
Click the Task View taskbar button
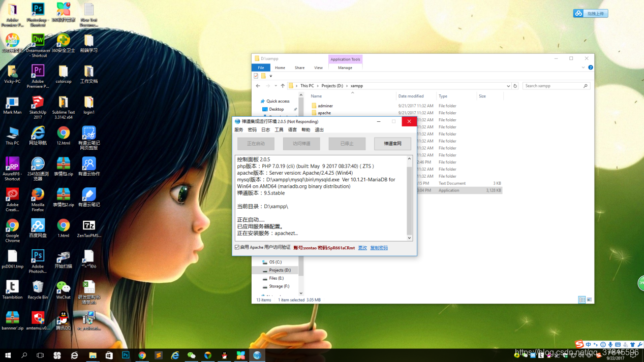(40, 355)
